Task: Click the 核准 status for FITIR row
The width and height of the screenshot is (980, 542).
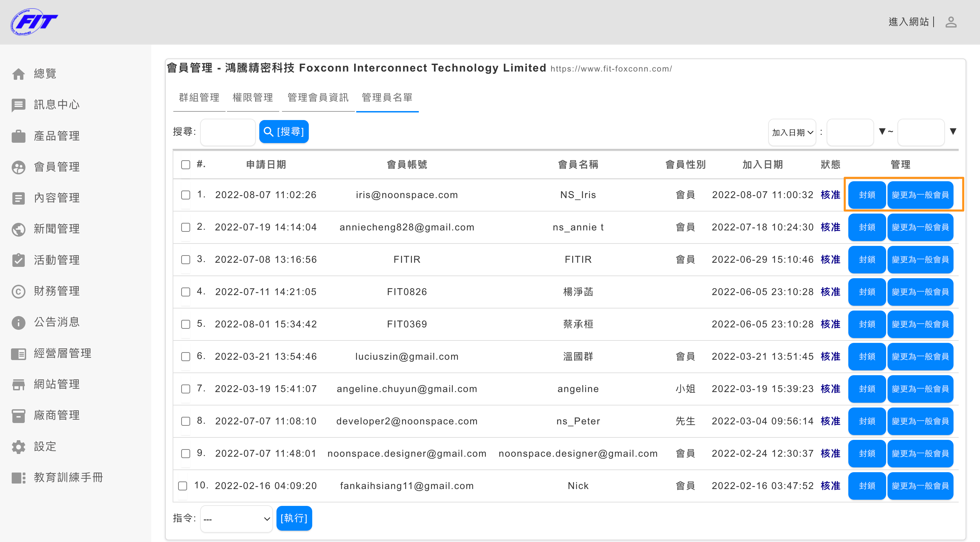Action: coord(830,260)
